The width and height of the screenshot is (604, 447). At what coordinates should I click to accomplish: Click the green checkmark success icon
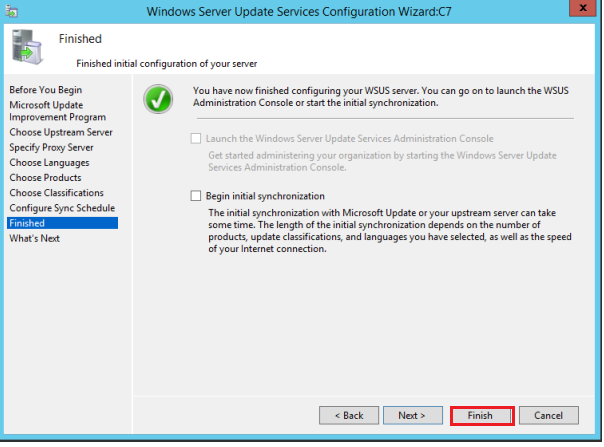coord(158,99)
